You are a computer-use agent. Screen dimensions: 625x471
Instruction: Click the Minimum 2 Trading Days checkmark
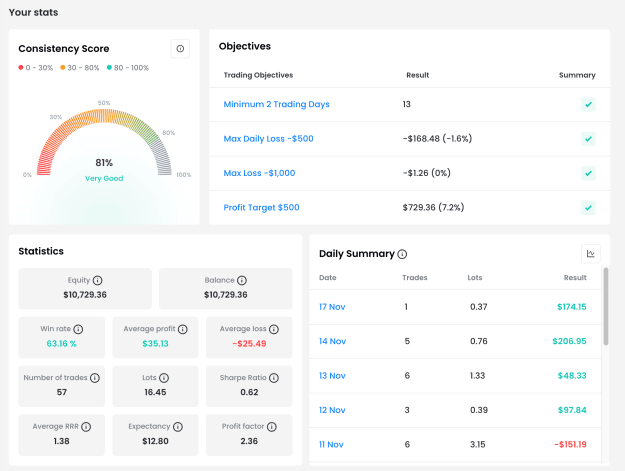(588, 104)
